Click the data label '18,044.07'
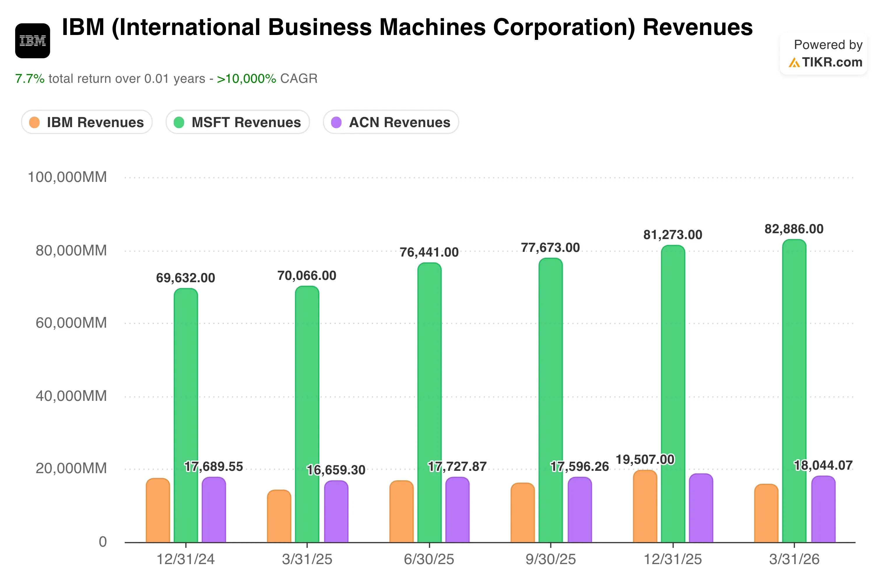Screen dimensions: 882x588 pyautogui.click(x=823, y=465)
